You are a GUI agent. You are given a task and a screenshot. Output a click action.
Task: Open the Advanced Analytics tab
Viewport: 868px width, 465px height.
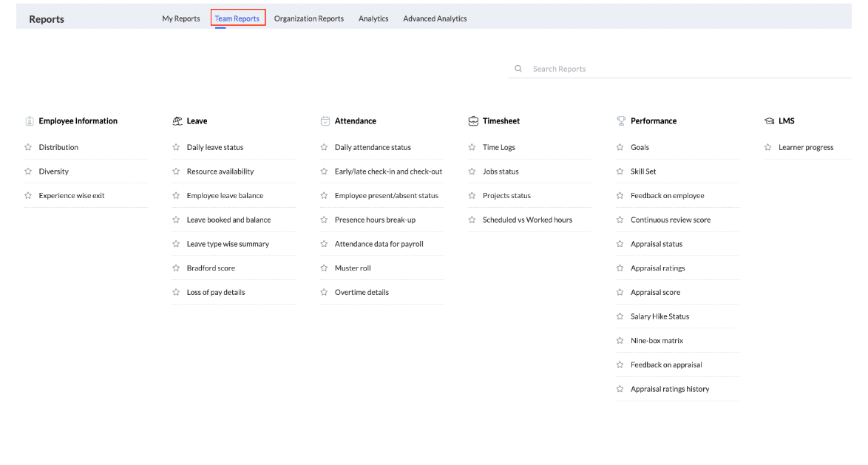click(x=435, y=18)
